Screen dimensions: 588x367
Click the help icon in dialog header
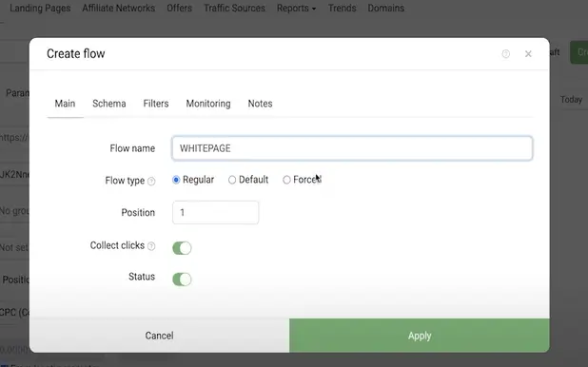pos(506,54)
